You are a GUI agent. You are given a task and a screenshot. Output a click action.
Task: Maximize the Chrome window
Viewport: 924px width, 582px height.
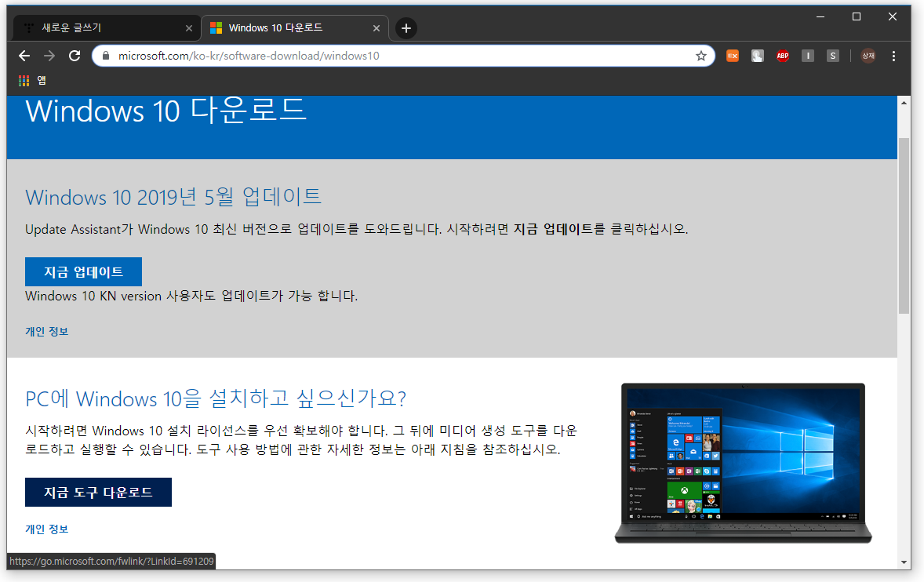pos(857,17)
